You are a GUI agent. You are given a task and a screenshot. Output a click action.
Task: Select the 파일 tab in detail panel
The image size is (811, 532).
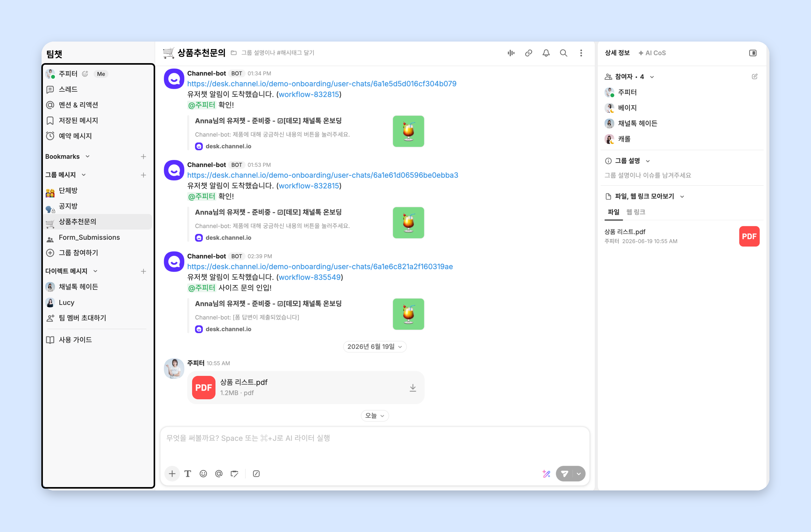tap(613, 212)
